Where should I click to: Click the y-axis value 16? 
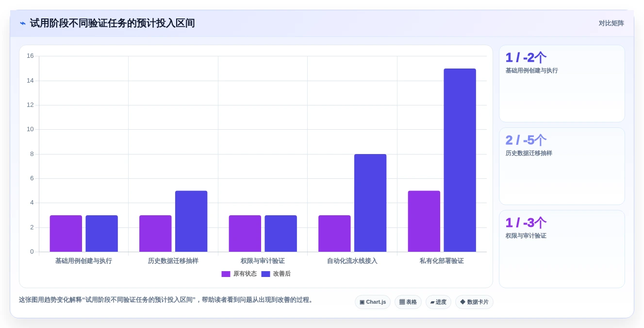pyautogui.click(x=30, y=56)
